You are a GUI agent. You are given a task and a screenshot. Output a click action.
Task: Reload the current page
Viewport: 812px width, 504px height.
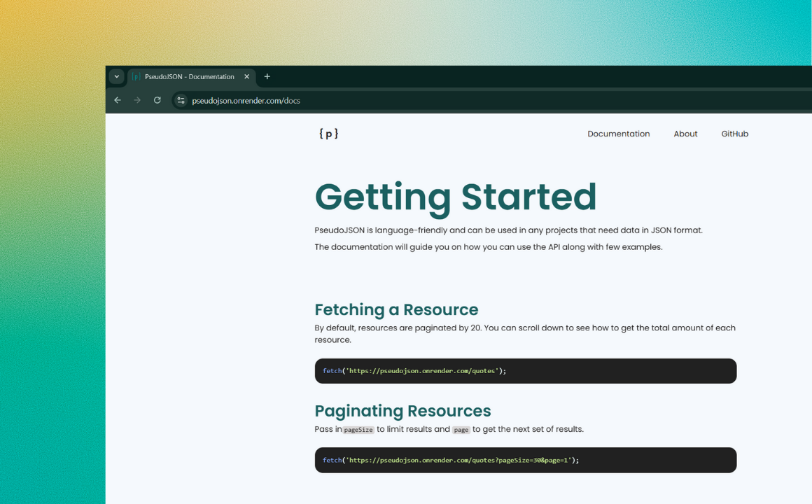pos(157,100)
